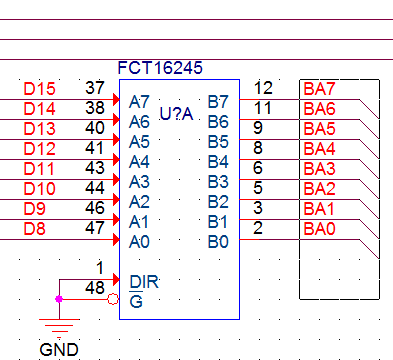This screenshot has width=393, height=360.
Task: Select the A0 input pin arrow
Action: coord(116,239)
